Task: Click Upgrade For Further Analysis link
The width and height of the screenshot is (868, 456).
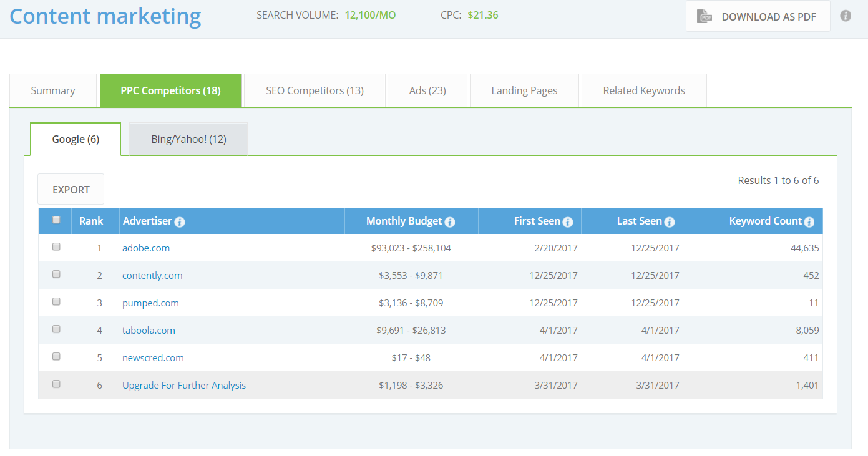Action: (x=184, y=386)
